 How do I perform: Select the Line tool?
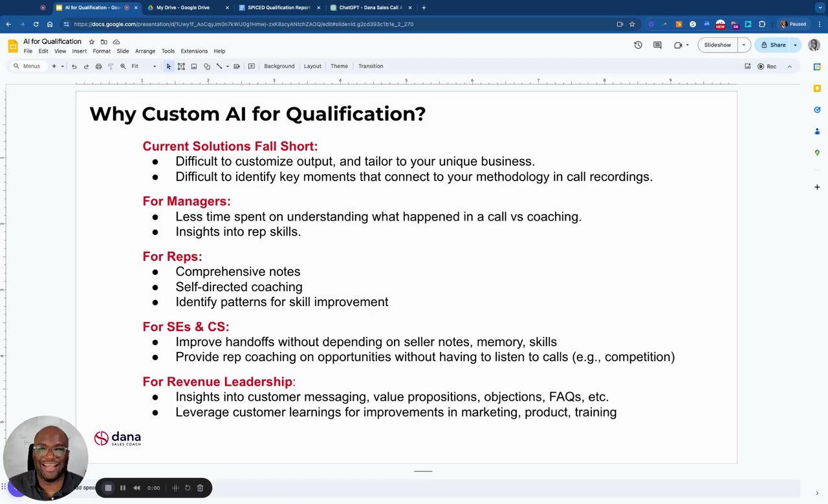[x=219, y=66]
